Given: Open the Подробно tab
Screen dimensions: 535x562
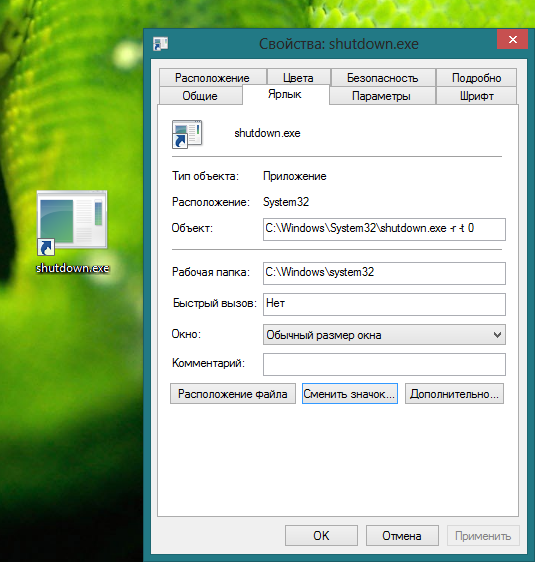Looking at the screenshot, I should pyautogui.click(x=476, y=77).
